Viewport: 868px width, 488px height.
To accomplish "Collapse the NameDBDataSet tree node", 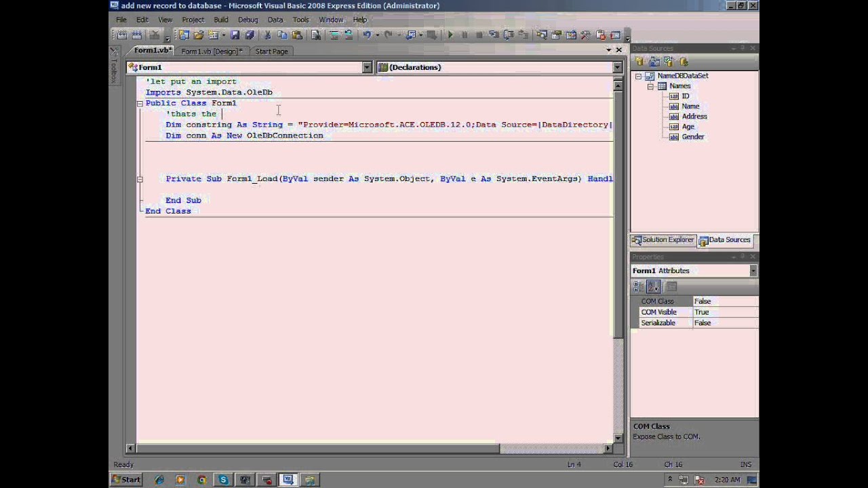I will click(638, 76).
